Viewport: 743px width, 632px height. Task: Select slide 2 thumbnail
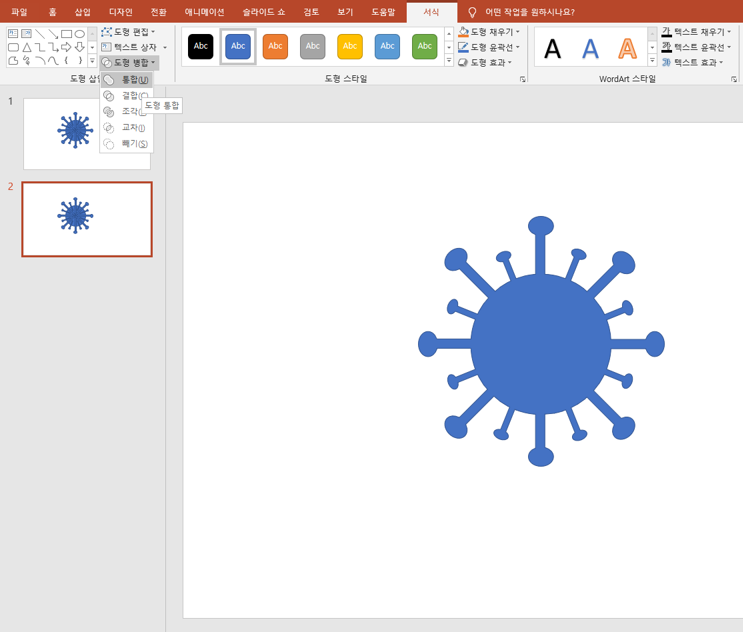pyautogui.click(x=87, y=219)
